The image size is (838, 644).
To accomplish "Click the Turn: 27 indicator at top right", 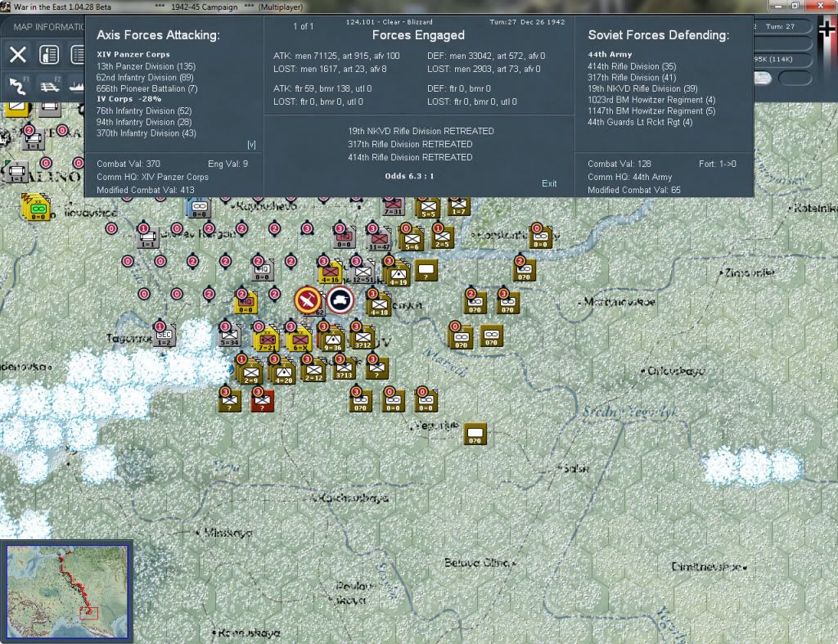I will point(780,27).
